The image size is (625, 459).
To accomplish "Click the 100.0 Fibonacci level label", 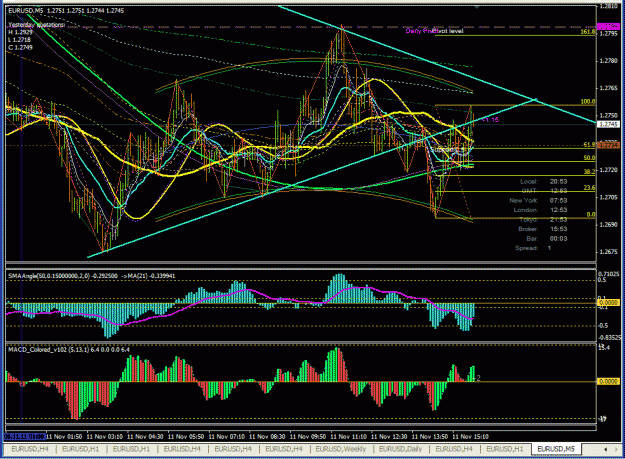I will pos(588,102).
